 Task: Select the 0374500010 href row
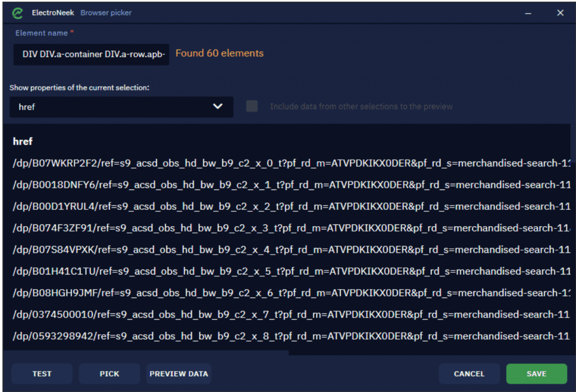pos(292,314)
